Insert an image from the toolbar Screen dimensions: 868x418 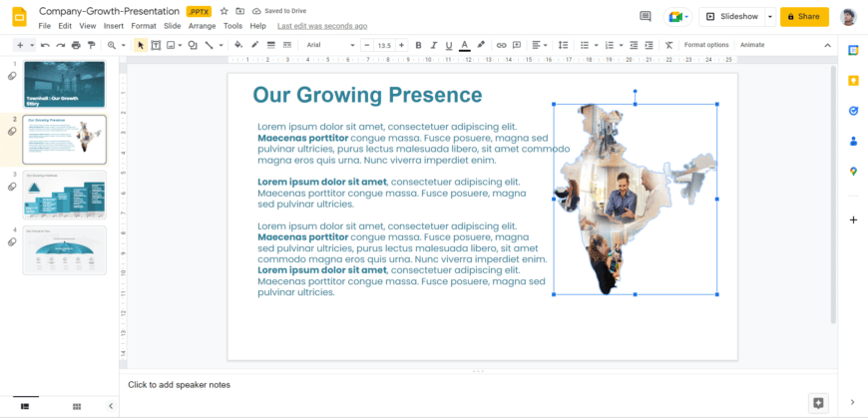click(x=171, y=45)
